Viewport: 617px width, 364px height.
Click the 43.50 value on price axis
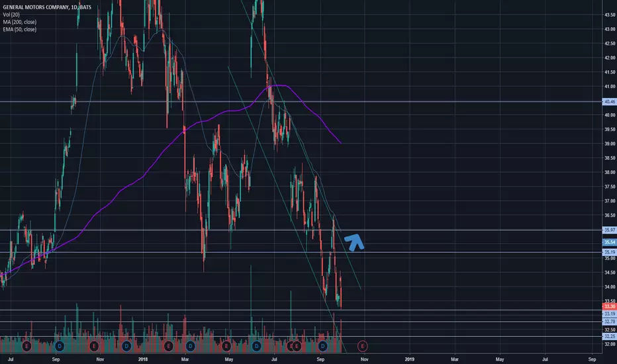coord(610,15)
